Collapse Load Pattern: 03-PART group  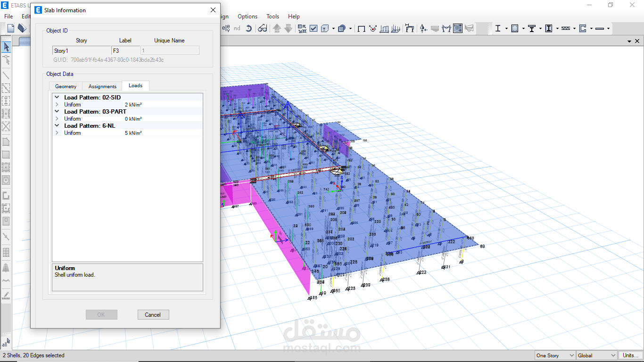coord(57,112)
